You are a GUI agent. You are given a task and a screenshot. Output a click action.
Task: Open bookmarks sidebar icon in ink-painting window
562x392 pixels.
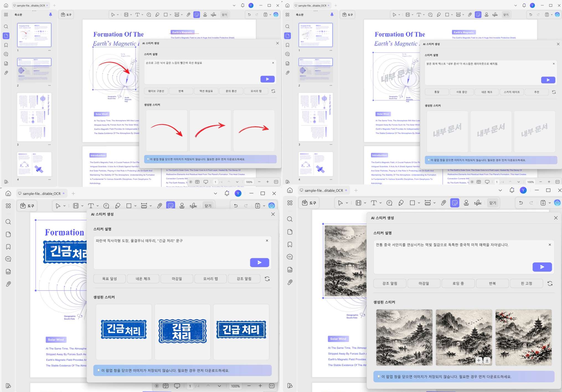point(290,244)
